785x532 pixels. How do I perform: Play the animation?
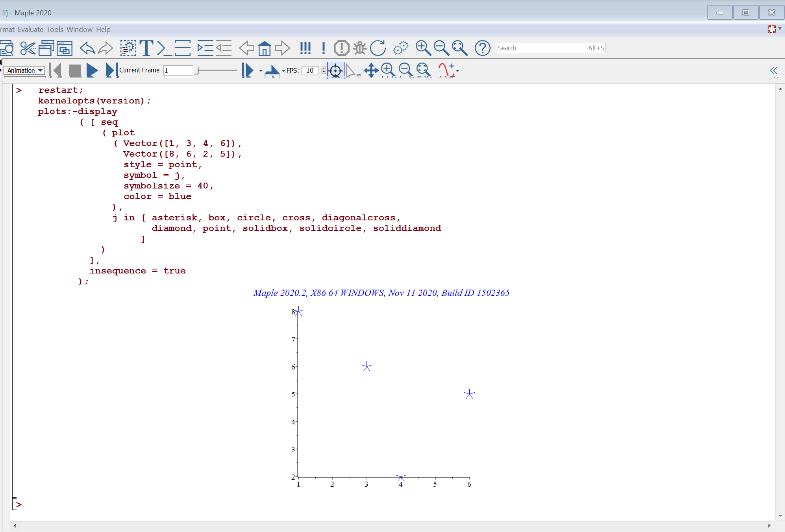[92, 70]
